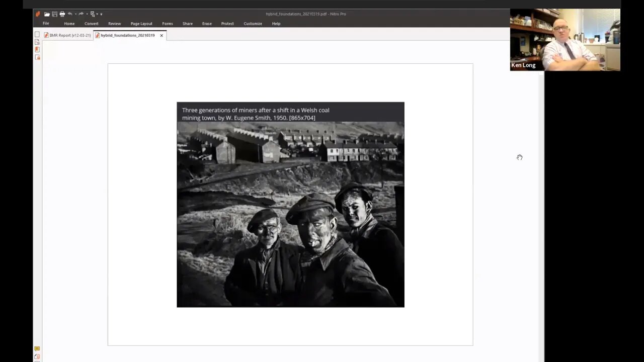Screen dimensions: 644x362
Task: Open the Security lock panel in the sidebar
Action: 37,57
